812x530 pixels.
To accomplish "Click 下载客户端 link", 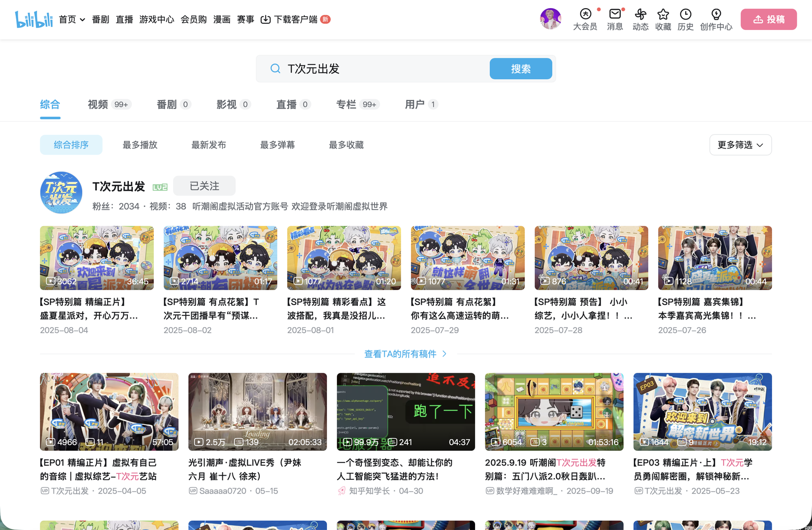I will 295,19.
